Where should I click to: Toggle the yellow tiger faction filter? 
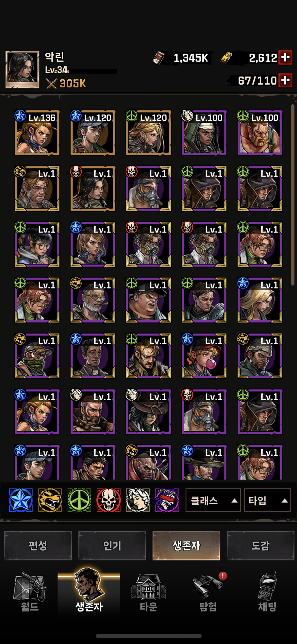coord(50,500)
